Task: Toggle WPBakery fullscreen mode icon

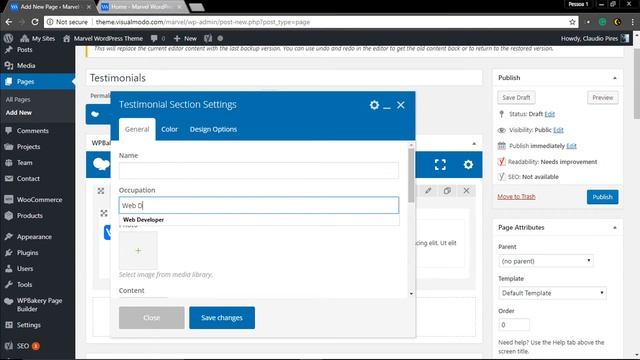Action: (x=440, y=164)
